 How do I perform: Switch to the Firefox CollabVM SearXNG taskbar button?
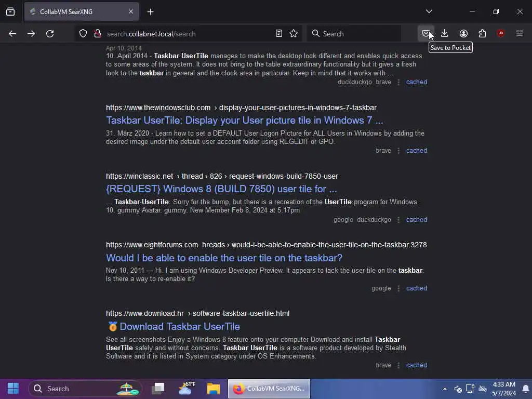click(269, 389)
